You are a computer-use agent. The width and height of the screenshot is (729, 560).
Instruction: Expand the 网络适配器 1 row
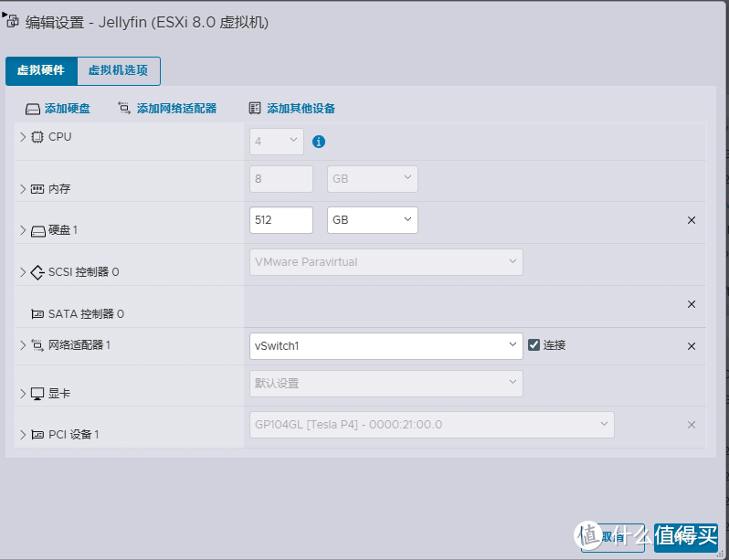[23, 345]
